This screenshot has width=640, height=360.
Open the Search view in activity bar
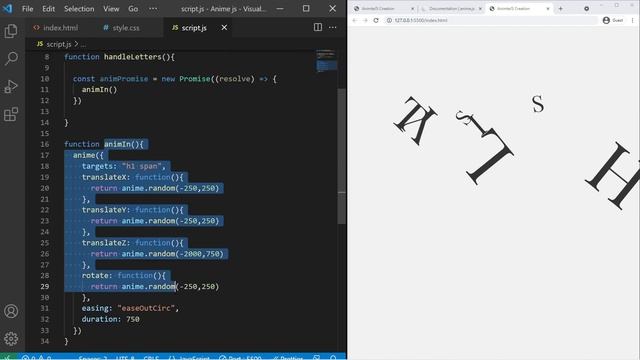[11, 59]
